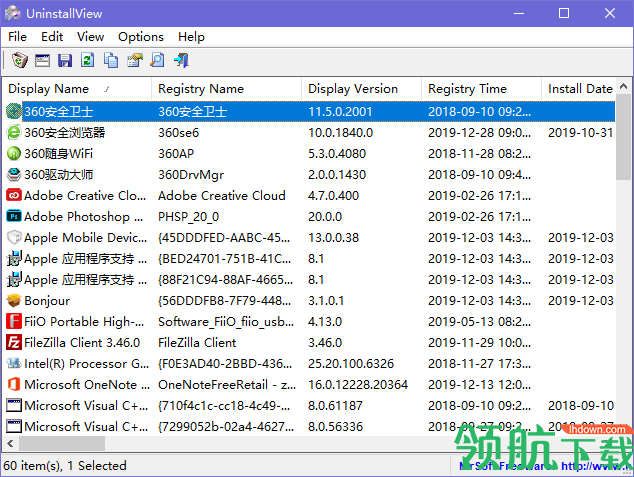Click icon of Microsoft Visual C++ 8.0.61187 row
The height and width of the screenshot is (477, 634).
pyautogui.click(x=14, y=405)
